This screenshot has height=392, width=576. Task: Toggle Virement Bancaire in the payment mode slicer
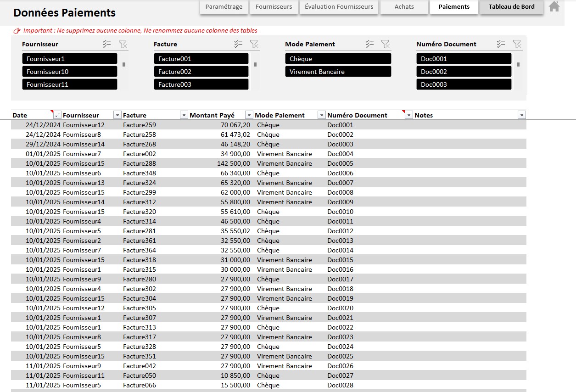click(338, 72)
